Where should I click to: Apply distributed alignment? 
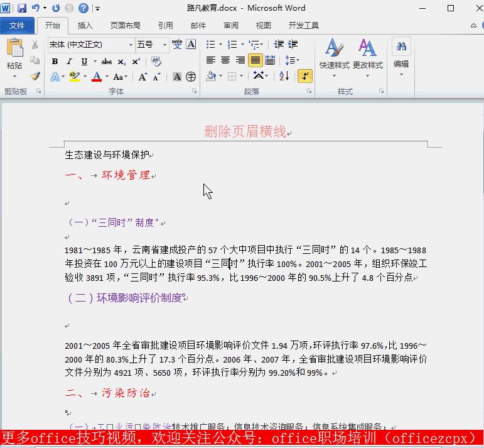[270, 60]
